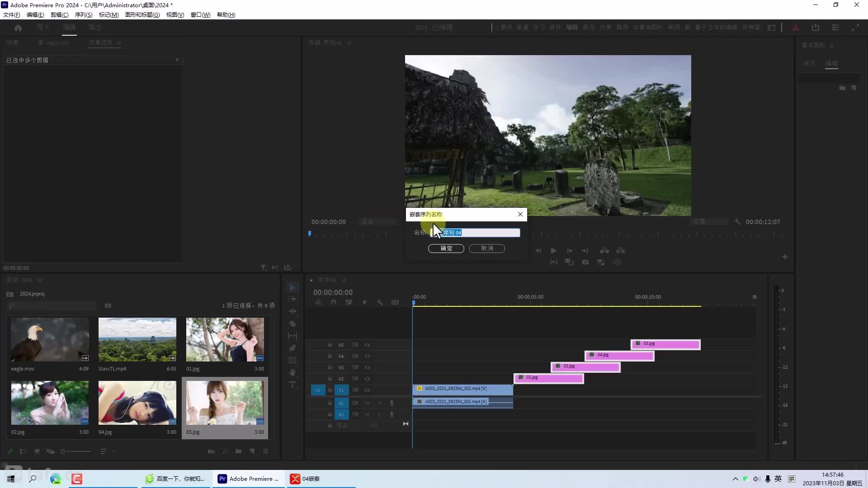Screen dimensions: 868x488
Task: Toggle Linked Selection in timeline
Action: pyautogui.click(x=349, y=302)
